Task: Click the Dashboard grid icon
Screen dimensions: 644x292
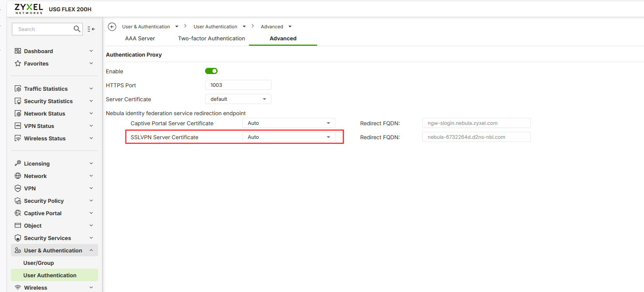Action: (x=18, y=51)
